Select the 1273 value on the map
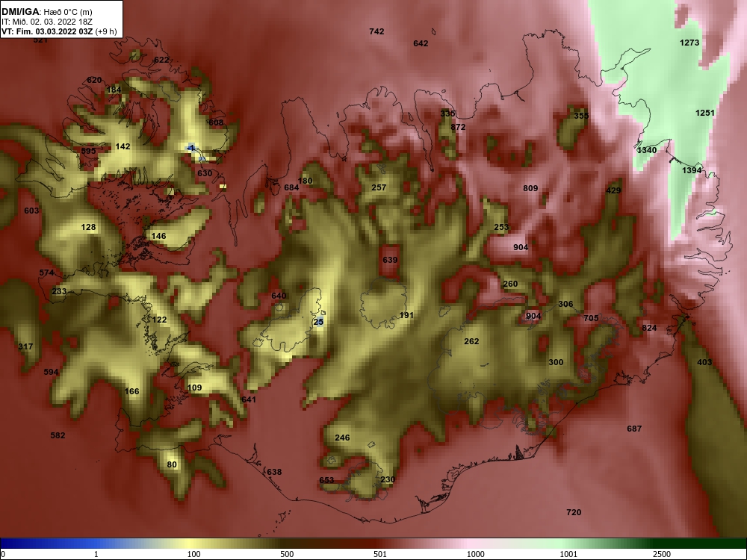The image size is (747, 560). click(689, 43)
